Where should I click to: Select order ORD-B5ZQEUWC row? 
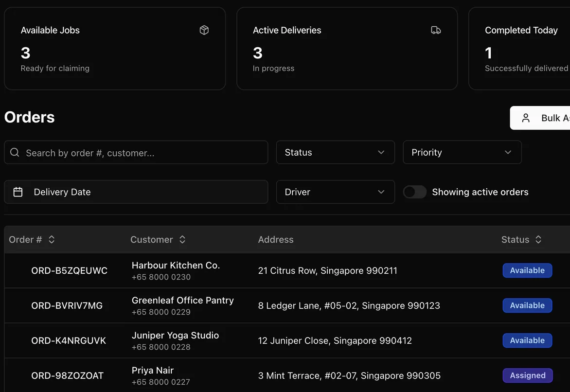click(x=287, y=270)
